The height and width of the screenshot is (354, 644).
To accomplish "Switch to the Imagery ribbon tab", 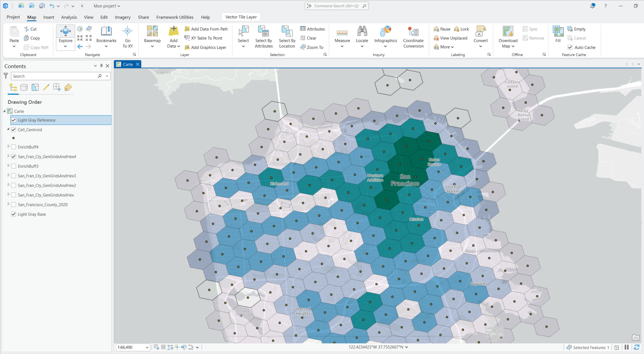I will [x=122, y=17].
